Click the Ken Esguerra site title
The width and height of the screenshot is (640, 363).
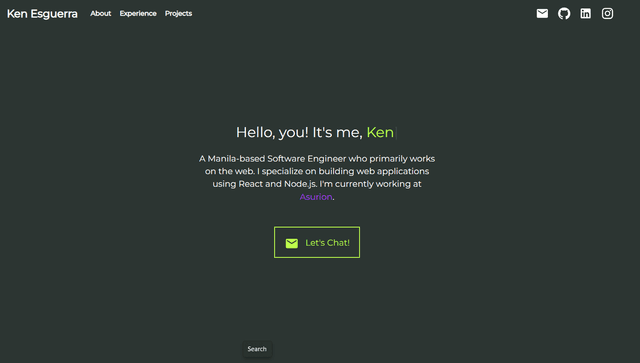(42, 14)
